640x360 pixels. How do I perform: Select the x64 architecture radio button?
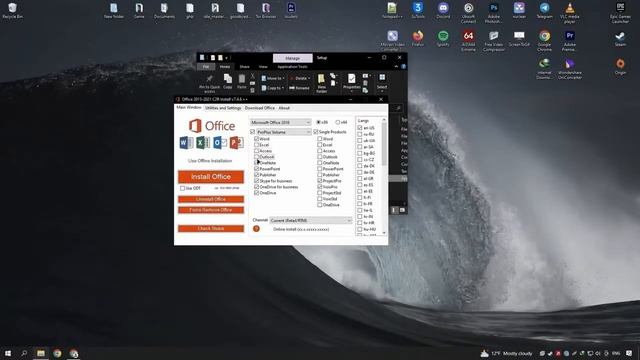pos(338,122)
